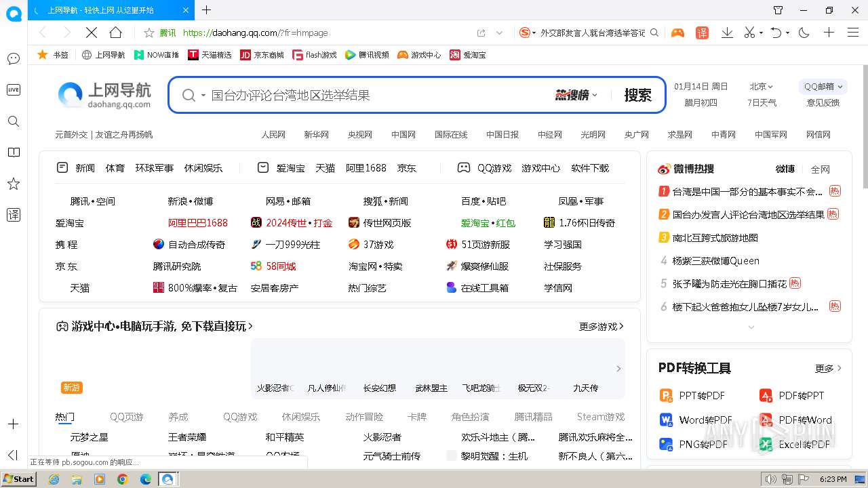Open Chrome from the taskbar
The width and height of the screenshot is (868, 488).
coord(123,479)
